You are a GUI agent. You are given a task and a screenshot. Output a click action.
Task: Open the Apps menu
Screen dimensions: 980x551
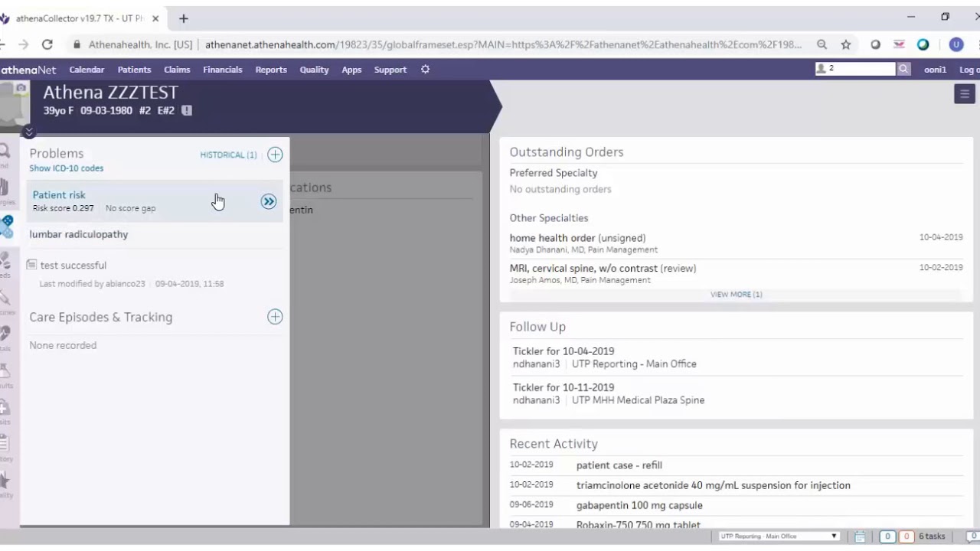click(x=351, y=70)
